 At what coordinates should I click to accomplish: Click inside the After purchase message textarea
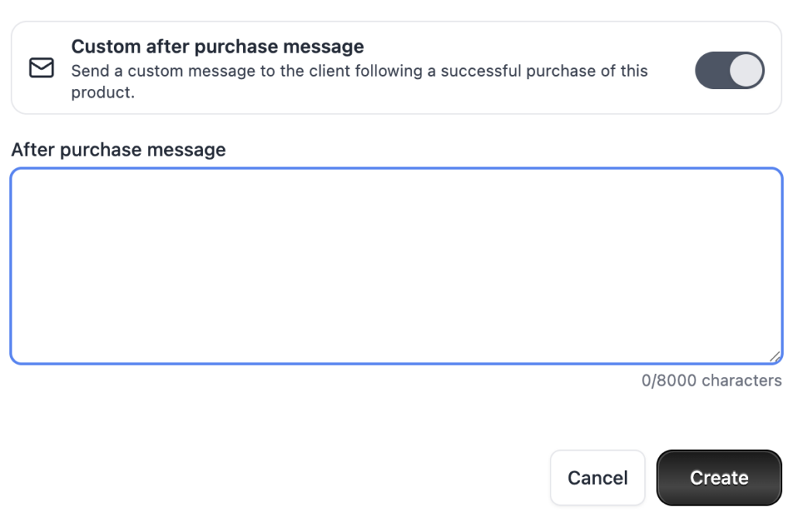tap(396, 266)
